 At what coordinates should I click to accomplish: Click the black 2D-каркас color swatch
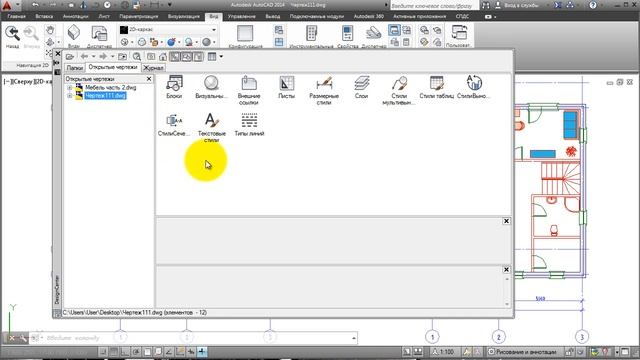pos(124,30)
